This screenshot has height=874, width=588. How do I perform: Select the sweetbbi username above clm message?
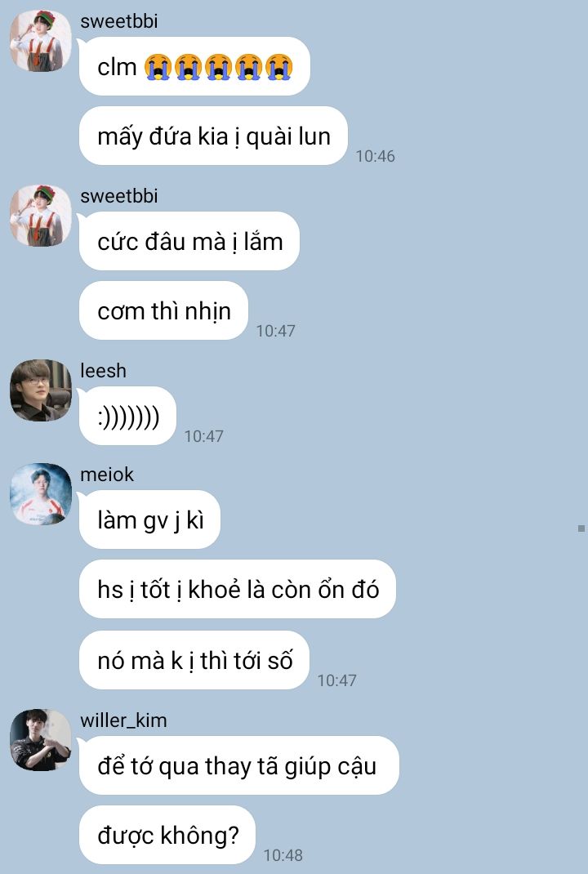coord(118,21)
